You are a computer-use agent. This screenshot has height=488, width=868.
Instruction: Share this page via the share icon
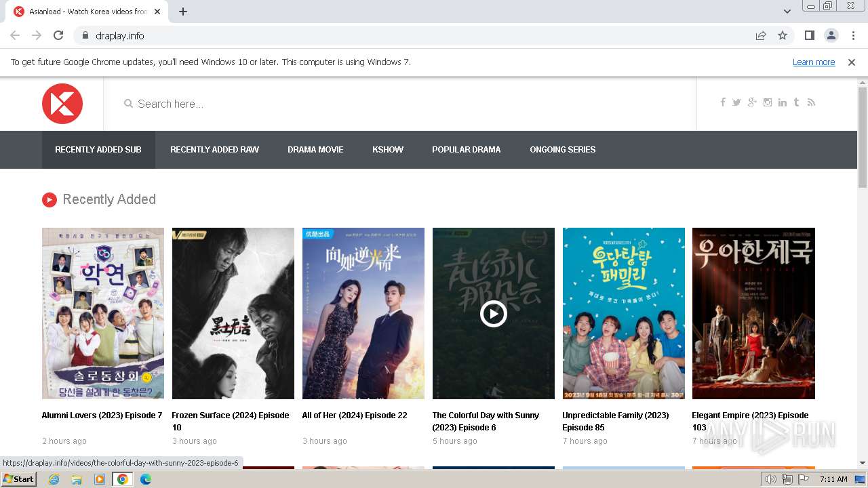pos(761,35)
